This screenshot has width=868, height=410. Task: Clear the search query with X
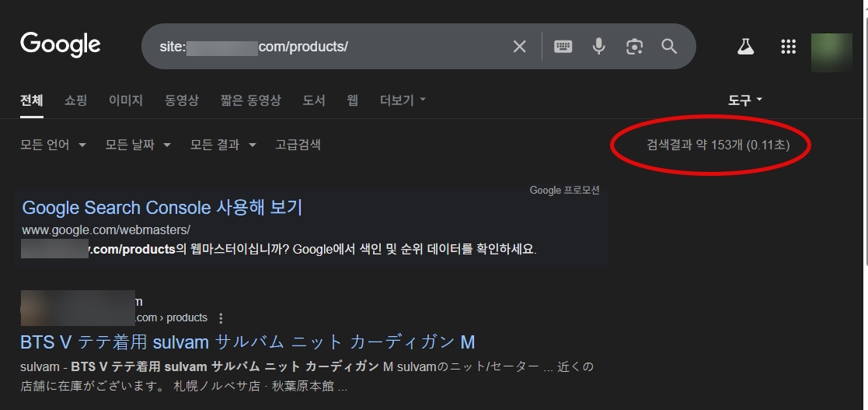[x=519, y=47]
